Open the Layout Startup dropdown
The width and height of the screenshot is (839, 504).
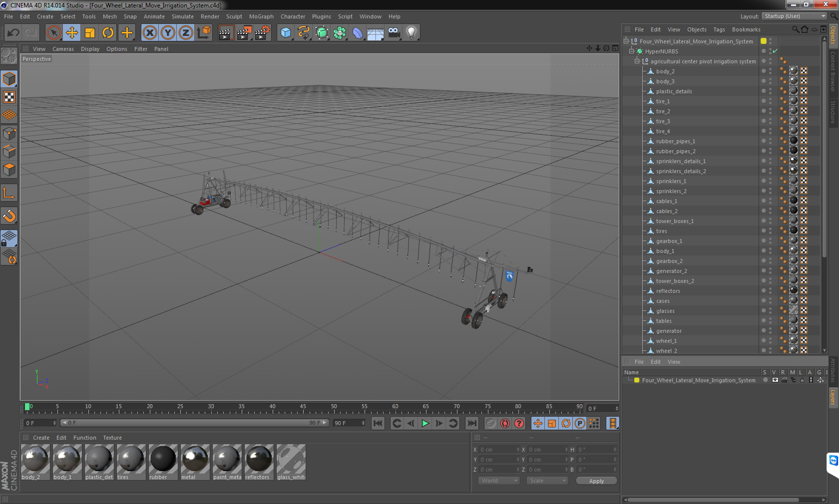point(795,16)
